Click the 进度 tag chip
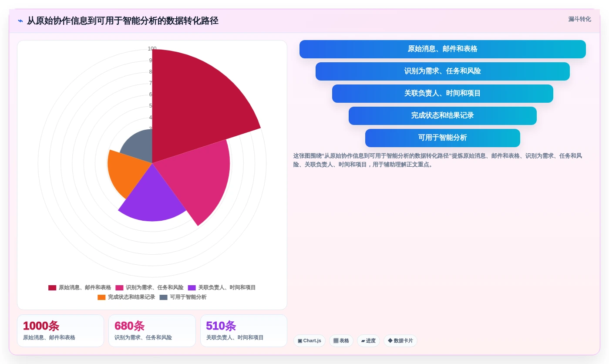 [x=368, y=341]
